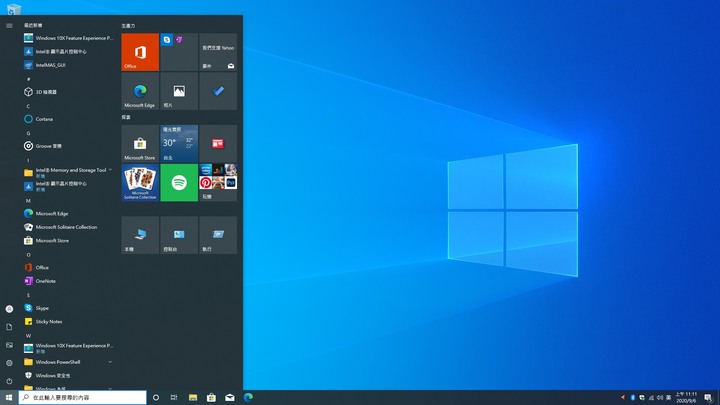Launch OneNote from the app list
This screenshot has height=405, width=720.
pyautogui.click(x=68, y=281)
